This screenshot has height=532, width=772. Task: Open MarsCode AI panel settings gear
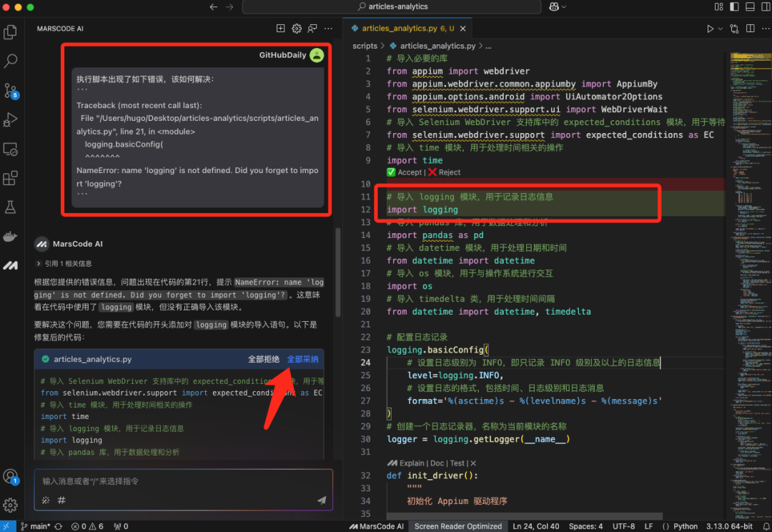297,29
